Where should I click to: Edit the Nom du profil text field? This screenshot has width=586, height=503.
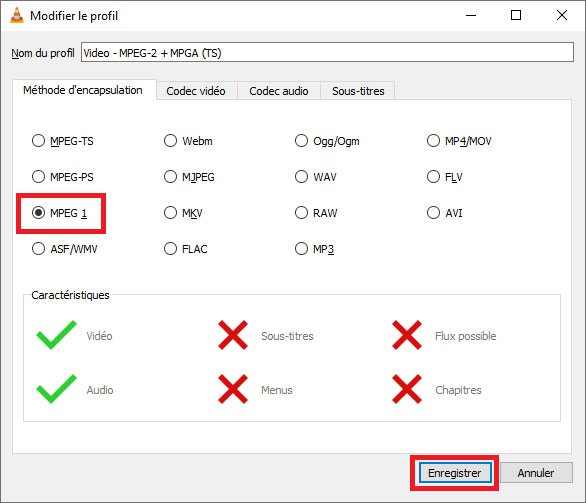(x=327, y=52)
